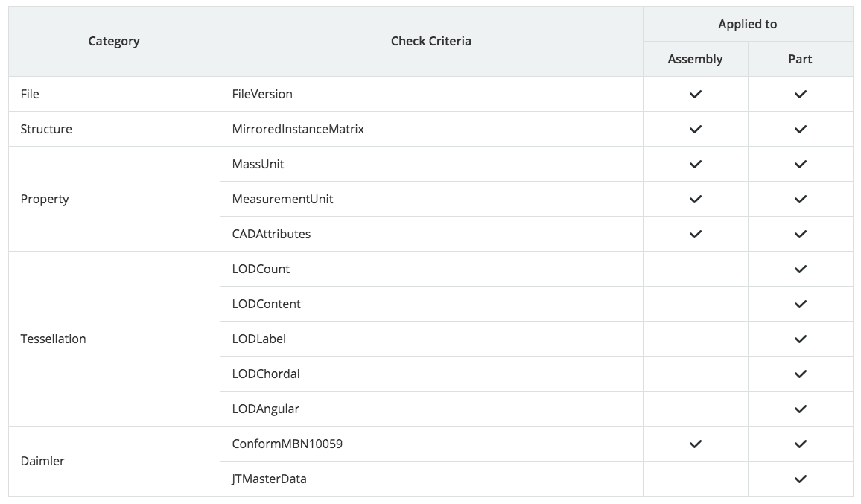Click the Applied to header cell
Image resolution: width=861 pixels, height=504 pixels.
(747, 24)
